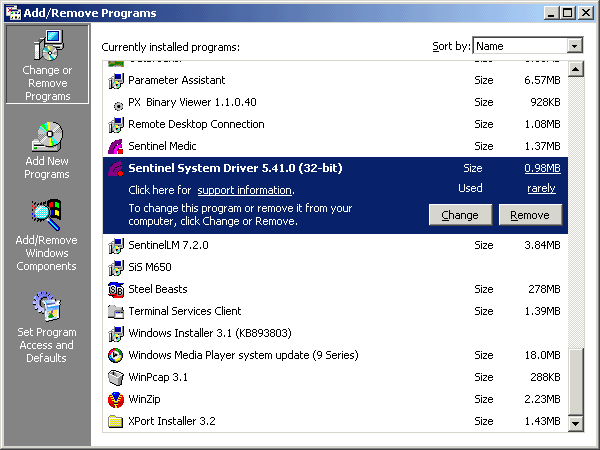Select Terminal Services Client entry
The height and width of the screenshot is (450, 600).
click(x=335, y=311)
